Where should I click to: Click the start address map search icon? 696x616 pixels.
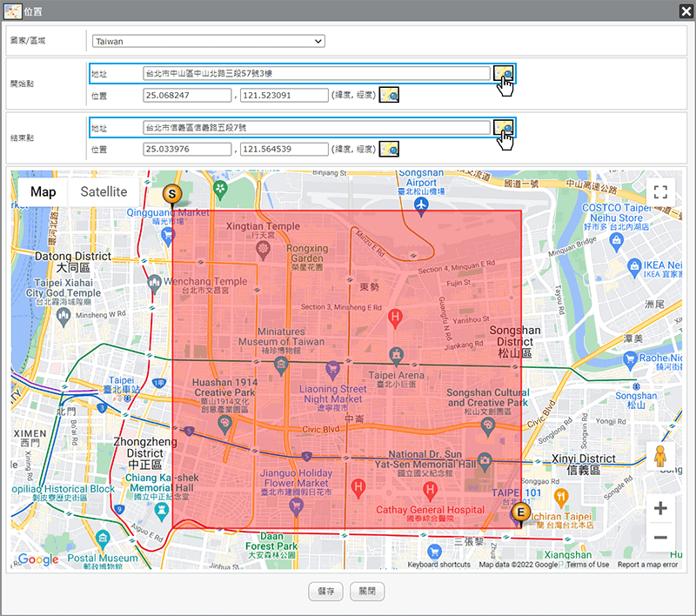(x=504, y=73)
